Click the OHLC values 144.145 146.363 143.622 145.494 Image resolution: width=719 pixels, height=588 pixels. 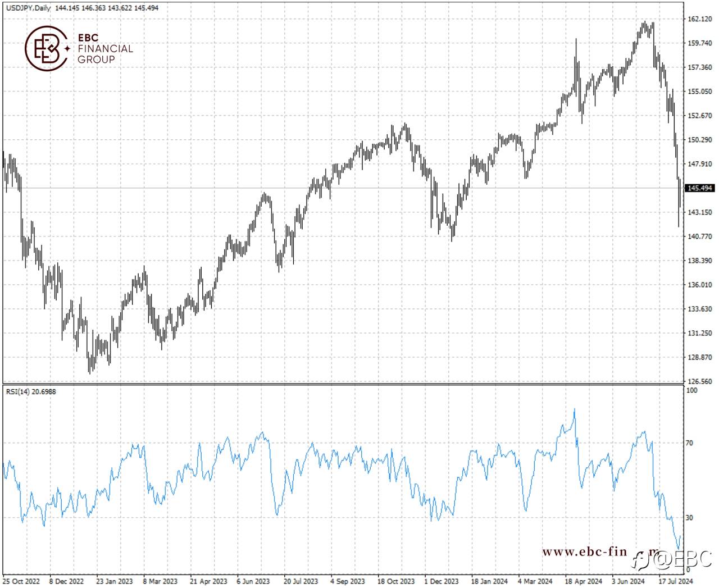[x=107, y=8]
